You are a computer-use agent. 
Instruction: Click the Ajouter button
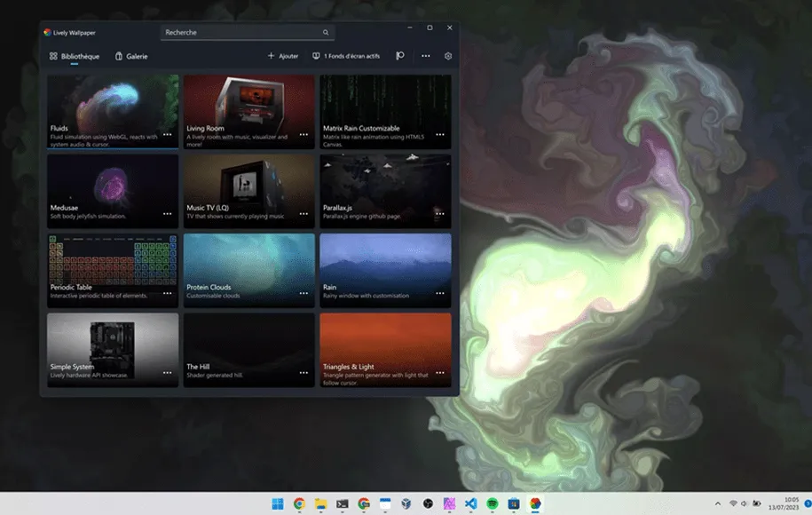[x=283, y=56]
